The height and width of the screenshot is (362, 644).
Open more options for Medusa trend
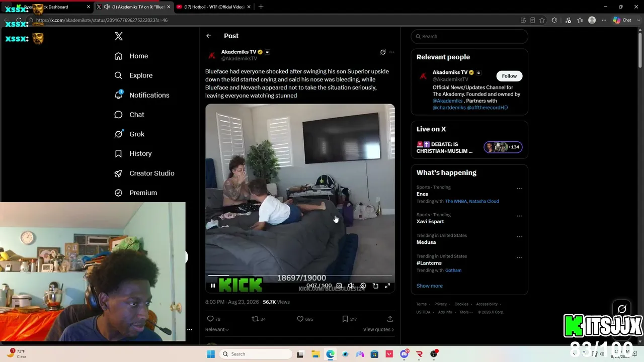point(519,237)
